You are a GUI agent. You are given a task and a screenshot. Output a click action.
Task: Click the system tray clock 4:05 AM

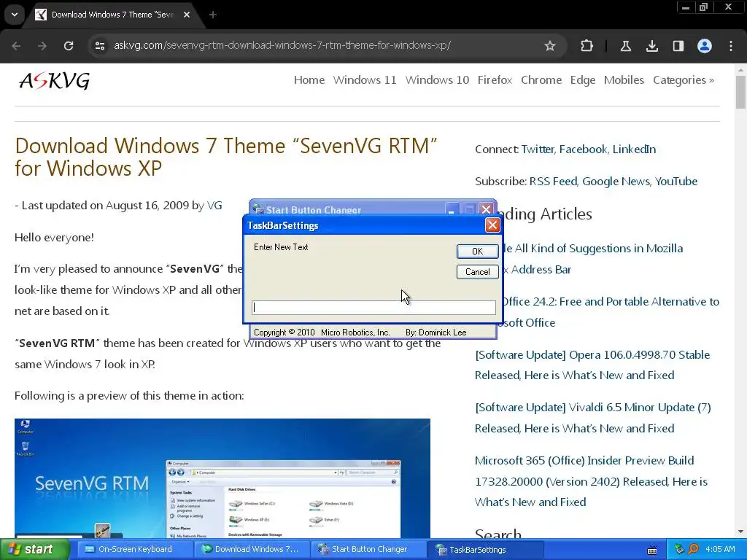pyautogui.click(x=720, y=550)
